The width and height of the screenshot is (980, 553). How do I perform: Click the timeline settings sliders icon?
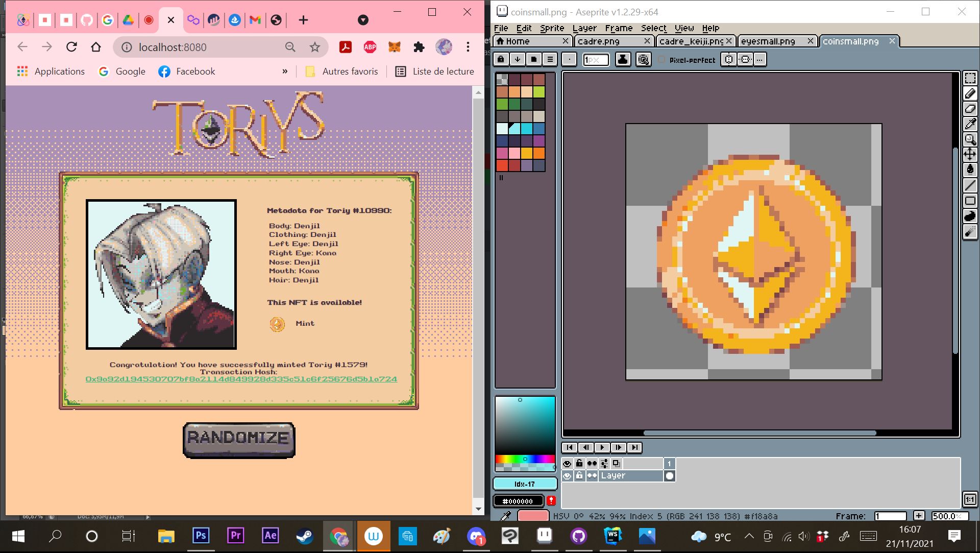pyautogui.click(x=604, y=463)
